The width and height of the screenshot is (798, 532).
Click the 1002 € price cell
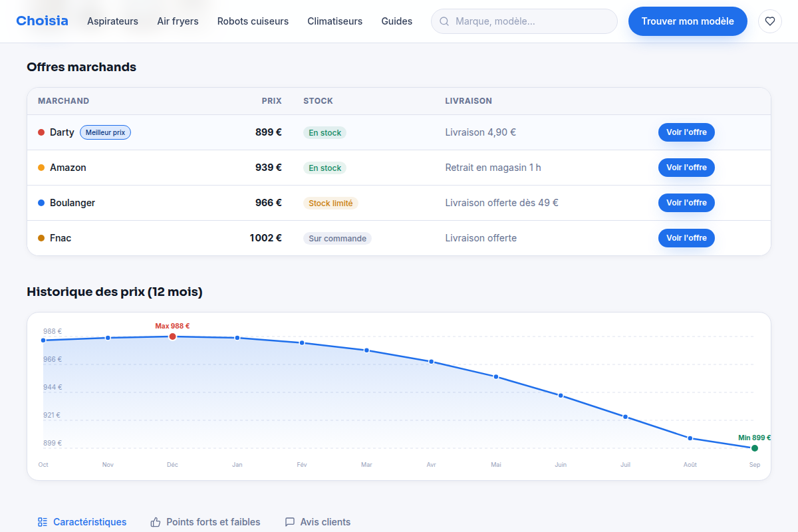coord(266,238)
